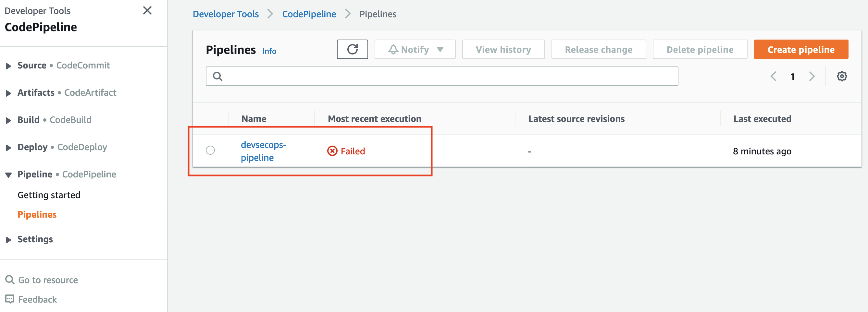Click the 8 minutes ago cell

pyautogui.click(x=762, y=151)
